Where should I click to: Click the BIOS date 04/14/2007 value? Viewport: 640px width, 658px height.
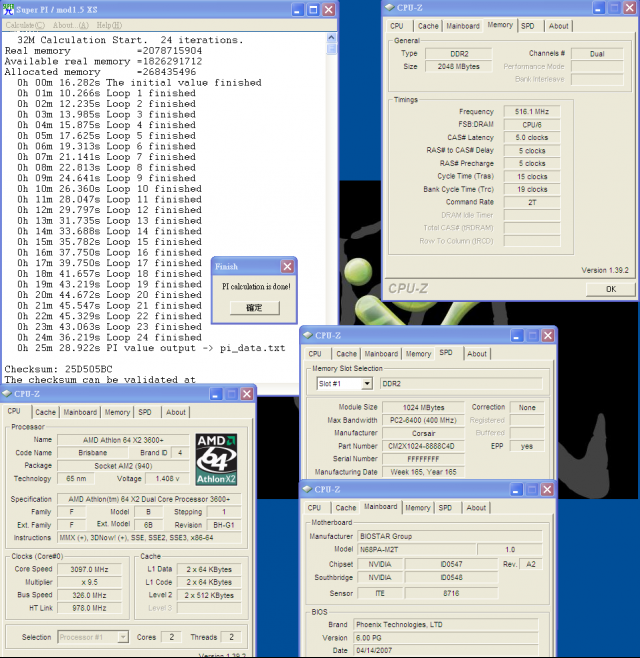click(x=446, y=650)
